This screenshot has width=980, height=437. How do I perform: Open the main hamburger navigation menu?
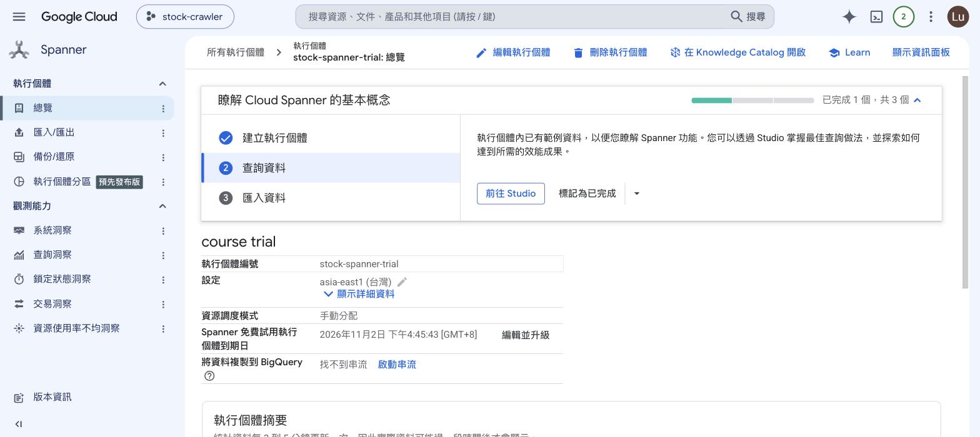(x=19, y=17)
